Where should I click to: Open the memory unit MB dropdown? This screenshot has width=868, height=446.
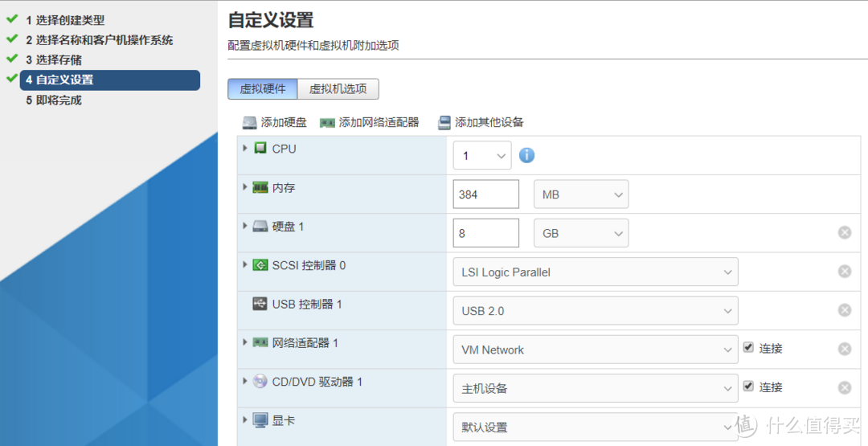[581, 194]
